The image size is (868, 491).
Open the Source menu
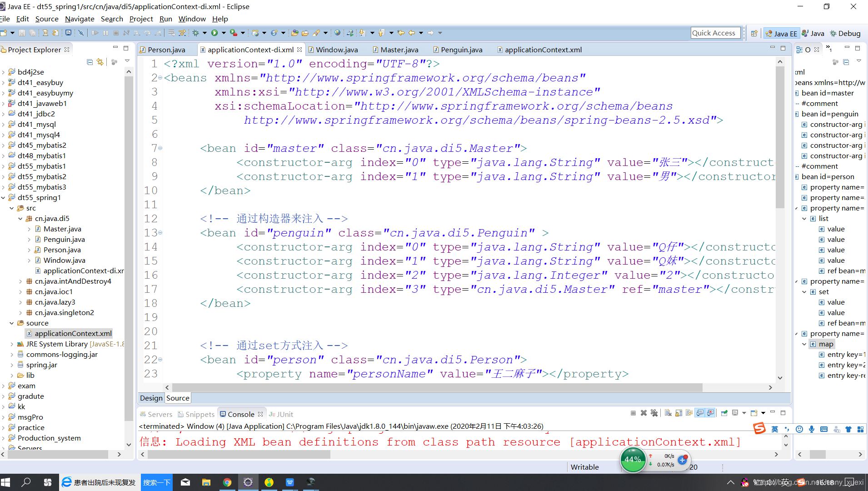[x=47, y=19]
